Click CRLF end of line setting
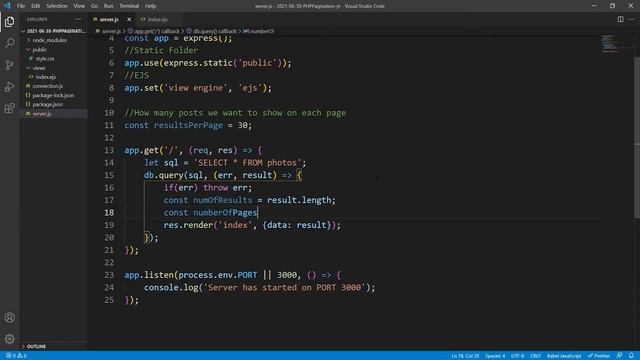640x360 pixels. (535, 356)
